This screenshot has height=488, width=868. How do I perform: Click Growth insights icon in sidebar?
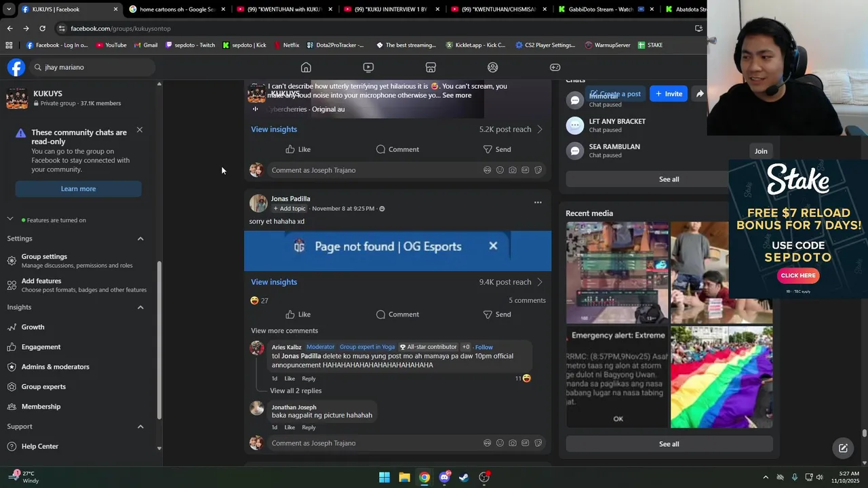[x=12, y=327]
